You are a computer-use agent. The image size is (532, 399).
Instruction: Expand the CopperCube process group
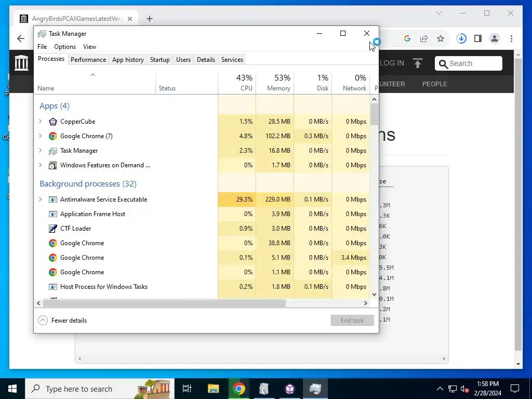41,122
